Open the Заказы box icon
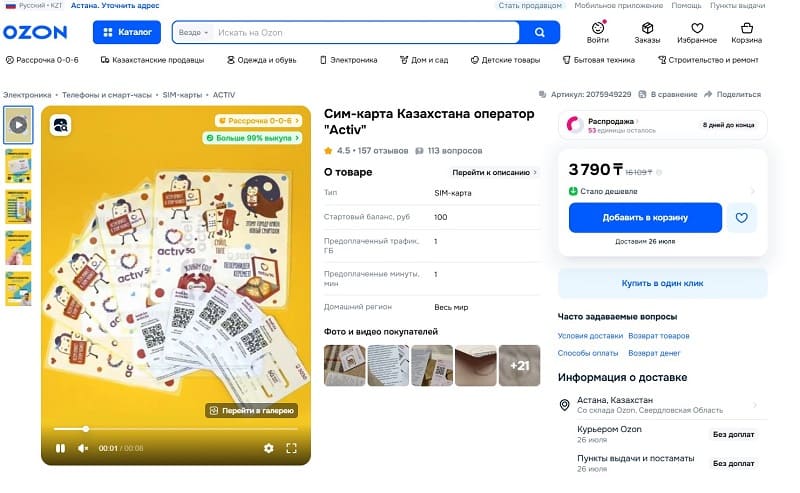800x493 pixels. point(647,28)
